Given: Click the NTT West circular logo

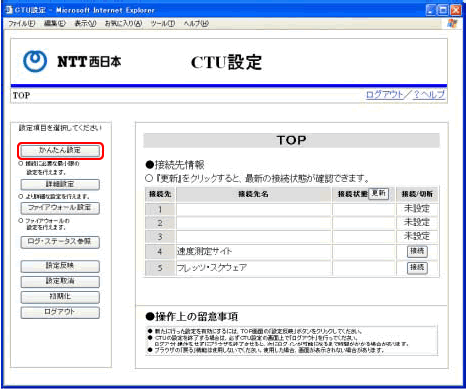Looking at the screenshot, I should (x=35, y=61).
